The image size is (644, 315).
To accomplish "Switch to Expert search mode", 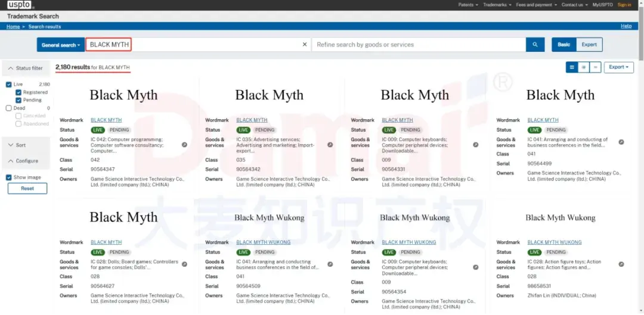I will tap(589, 45).
